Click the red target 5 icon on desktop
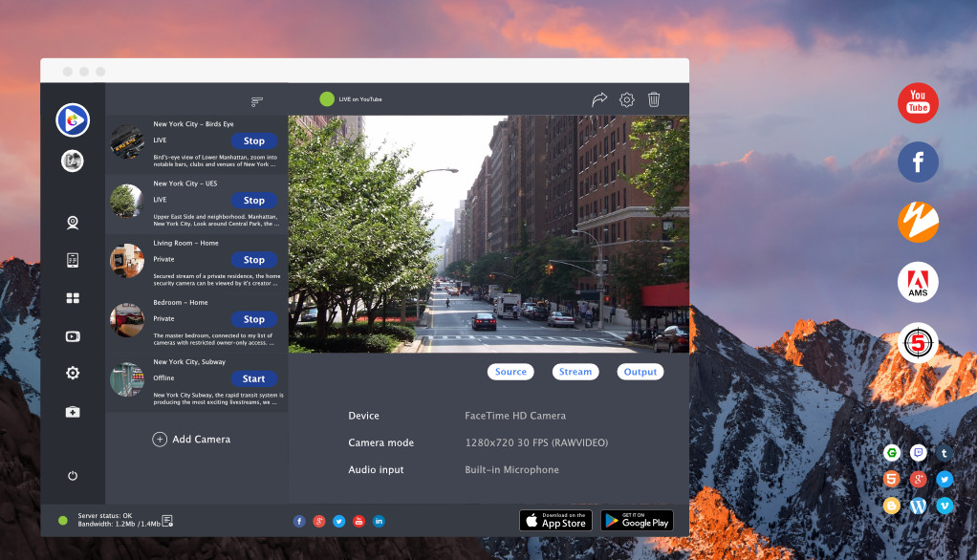Image resolution: width=977 pixels, height=560 pixels. tap(918, 343)
